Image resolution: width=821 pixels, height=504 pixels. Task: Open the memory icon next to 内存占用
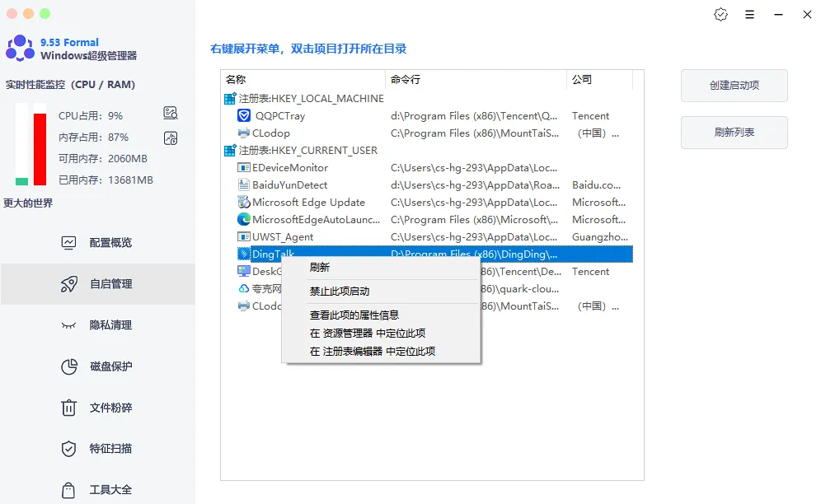(171, 138)
